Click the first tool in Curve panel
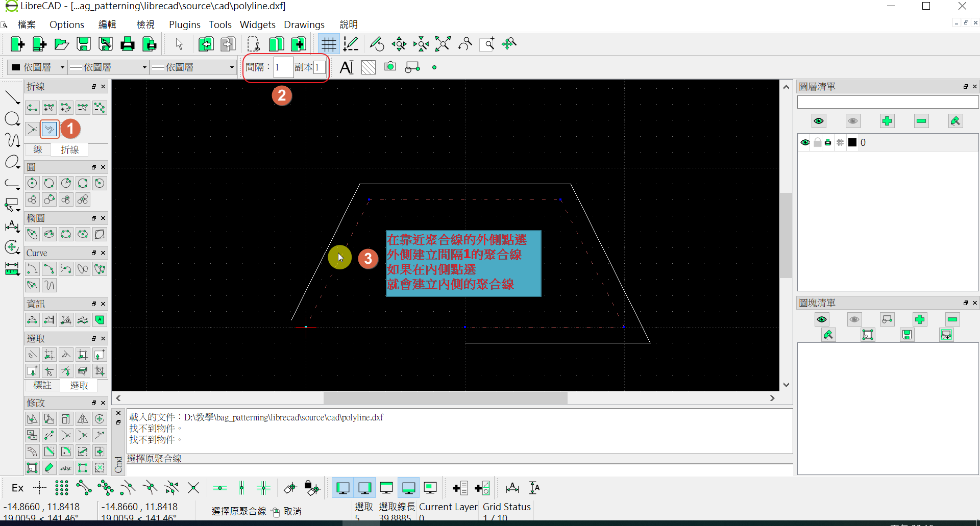Screen dimensions: 980x526 [x=32, y=269]
